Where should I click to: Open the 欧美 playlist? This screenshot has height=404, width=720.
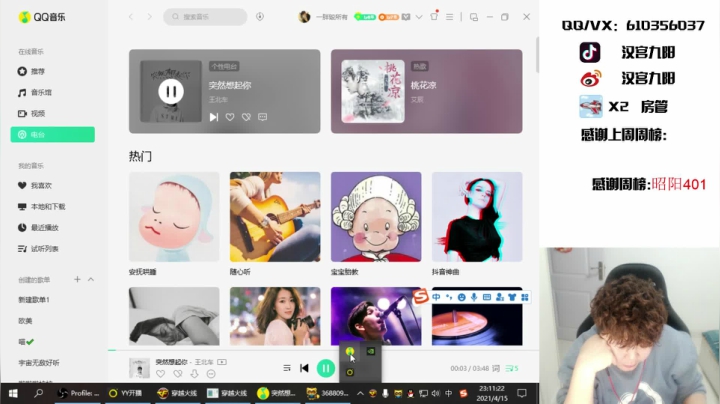coord(25,320)
